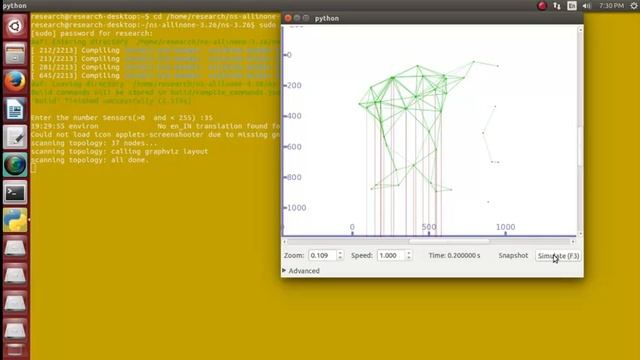Click 'Enter the number Sensors' terminal line
640x360 pixels.
pyautogui.click(x=122, y=118)
